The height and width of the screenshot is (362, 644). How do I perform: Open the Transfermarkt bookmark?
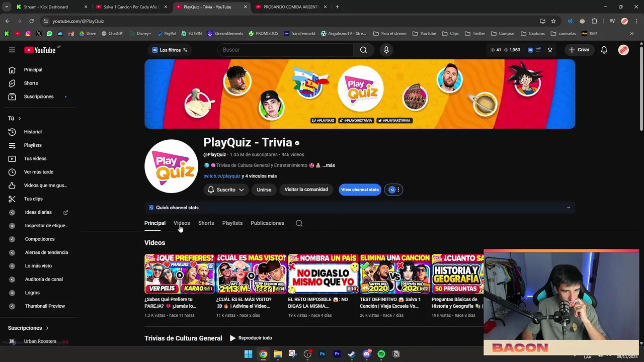pyautogui.click(x=299, y=34)
